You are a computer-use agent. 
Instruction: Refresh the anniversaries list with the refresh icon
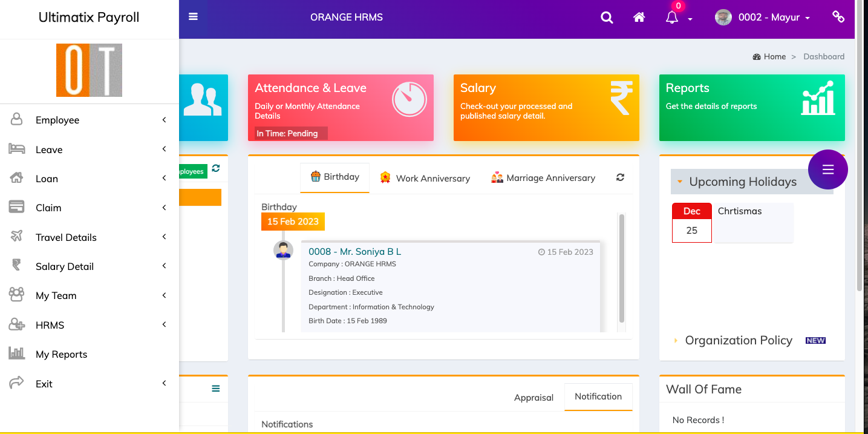pyautogui.click(x=619, y=177)
